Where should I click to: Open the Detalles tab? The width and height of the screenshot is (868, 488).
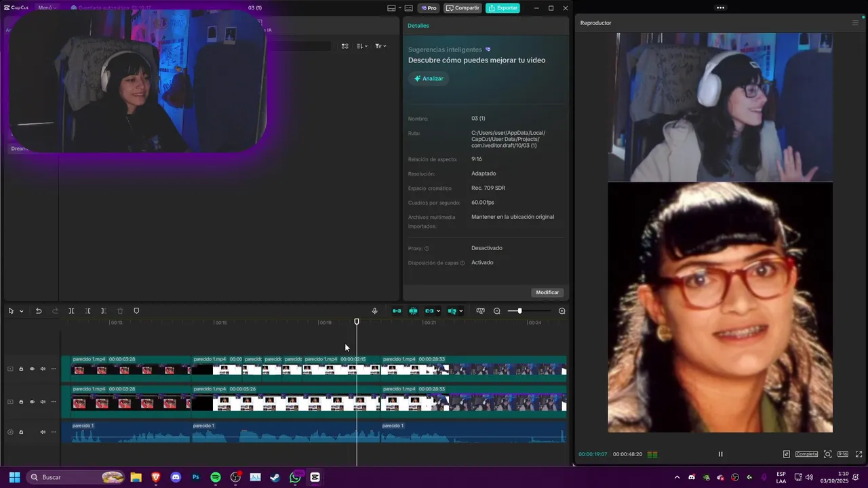click(418, 26)
